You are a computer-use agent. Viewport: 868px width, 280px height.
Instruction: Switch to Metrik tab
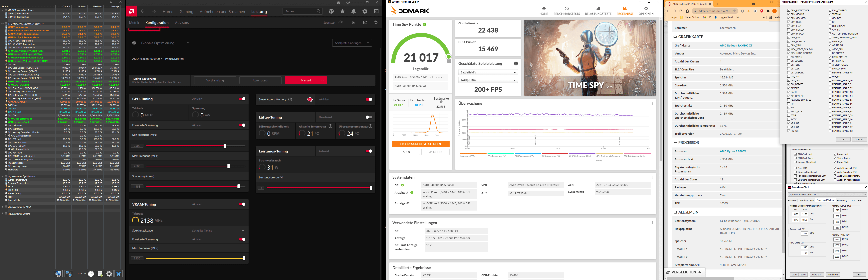134,23
